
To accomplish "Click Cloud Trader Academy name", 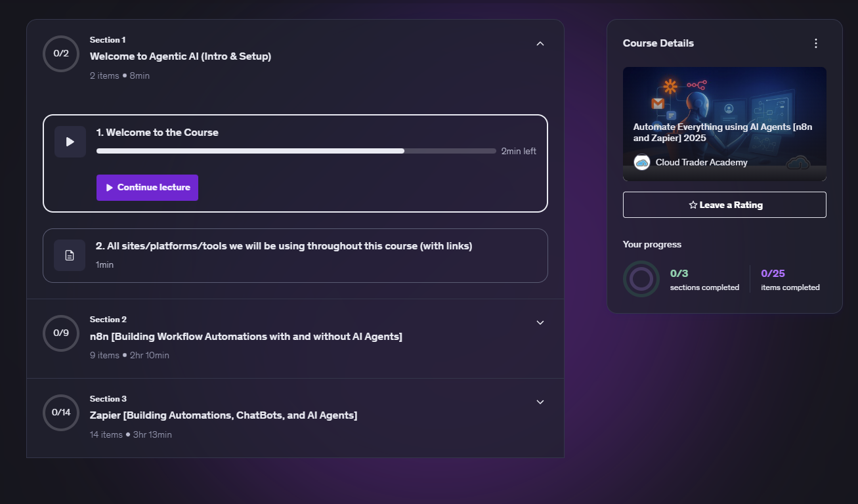I will coord(701,162).
